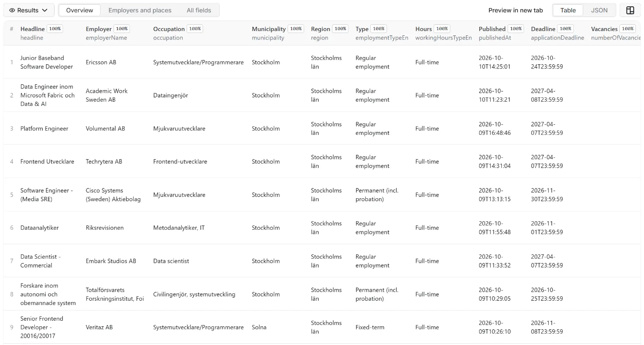This screenshot has width=644, height=345.
Task: Click the Fixed-term employment type cell
Action: pos(370,327)
